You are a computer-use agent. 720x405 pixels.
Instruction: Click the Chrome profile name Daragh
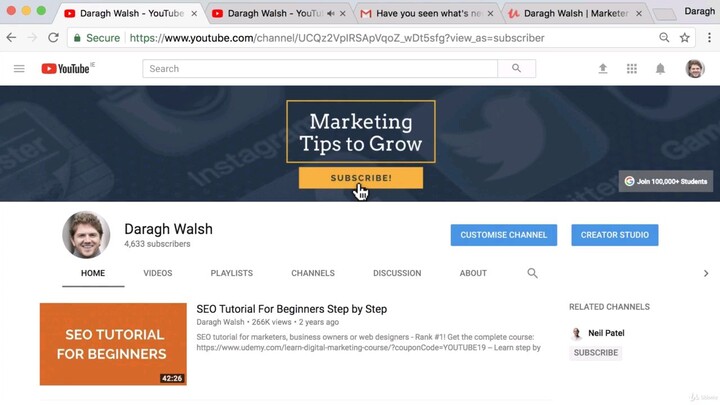[699, 11]
